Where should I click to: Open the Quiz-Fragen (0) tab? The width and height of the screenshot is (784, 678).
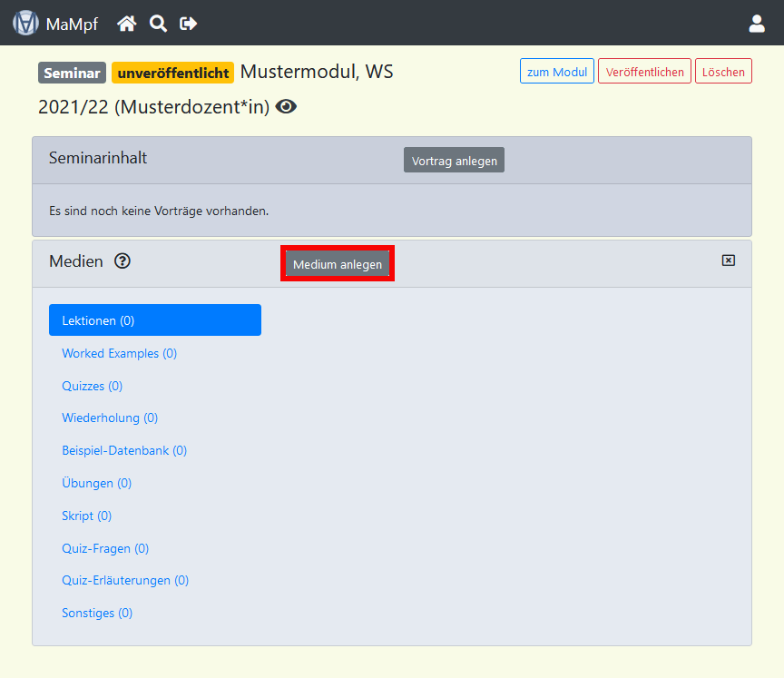coord(105,548)
